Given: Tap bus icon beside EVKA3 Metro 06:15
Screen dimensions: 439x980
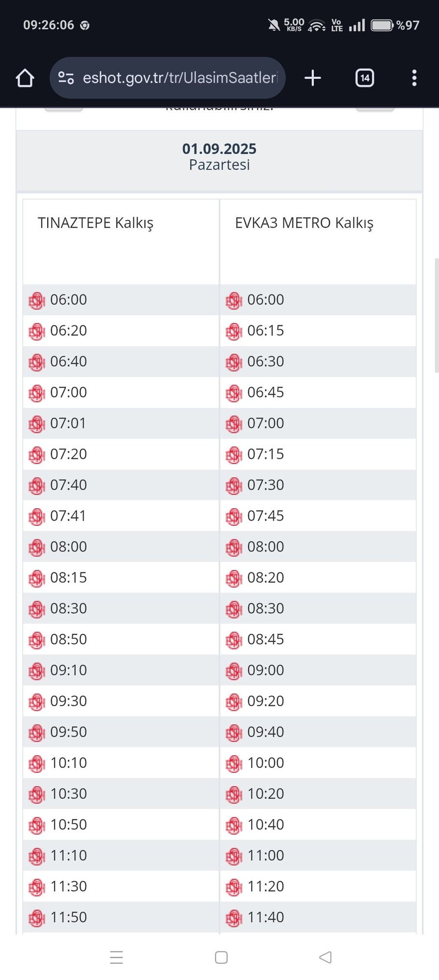Looking at the screenshot, I should pos(234,331).
